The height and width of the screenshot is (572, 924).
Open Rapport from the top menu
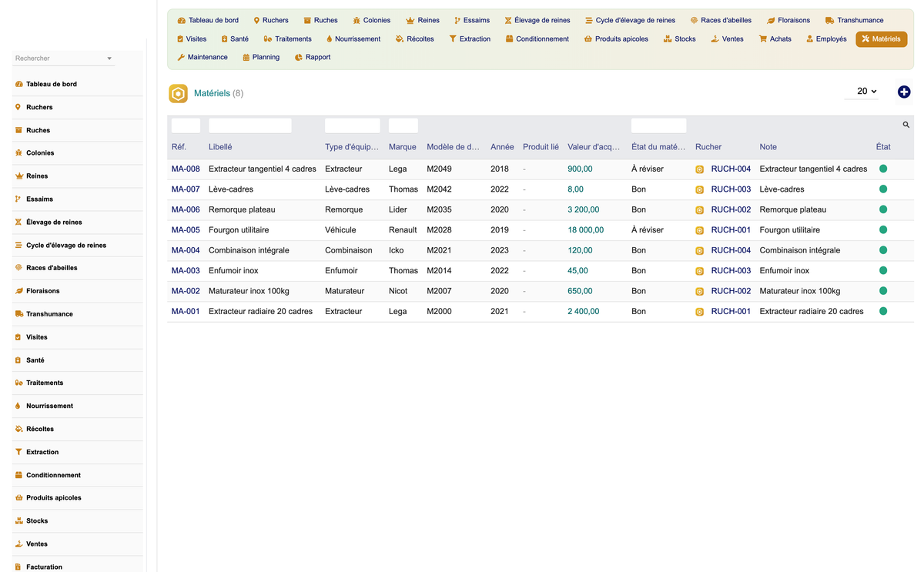(313, 57)
